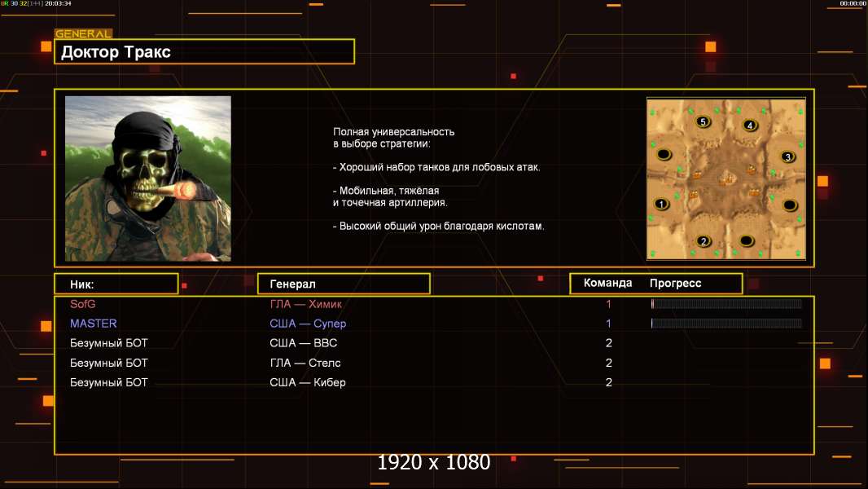Click the 'Ник:' column header
Viewport: 868px width, 489px height.
pyautogui.click(x=116, y=284)
